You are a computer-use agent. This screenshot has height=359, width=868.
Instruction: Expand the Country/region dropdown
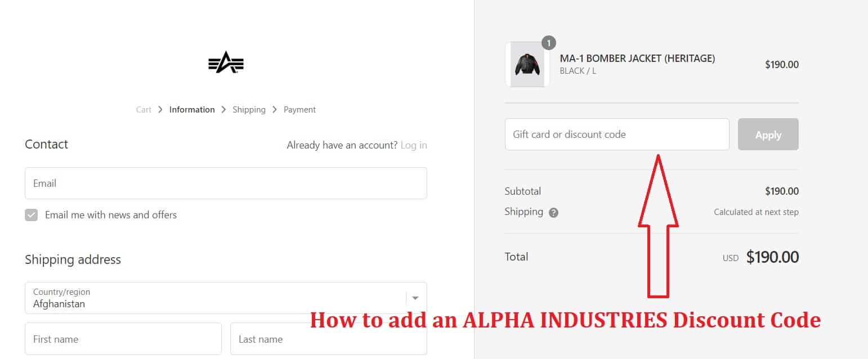225,298
